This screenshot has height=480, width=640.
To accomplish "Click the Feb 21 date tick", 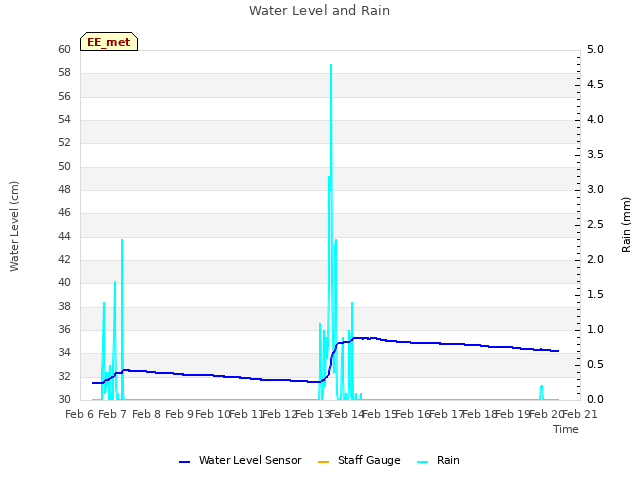I will pos(580,414).
